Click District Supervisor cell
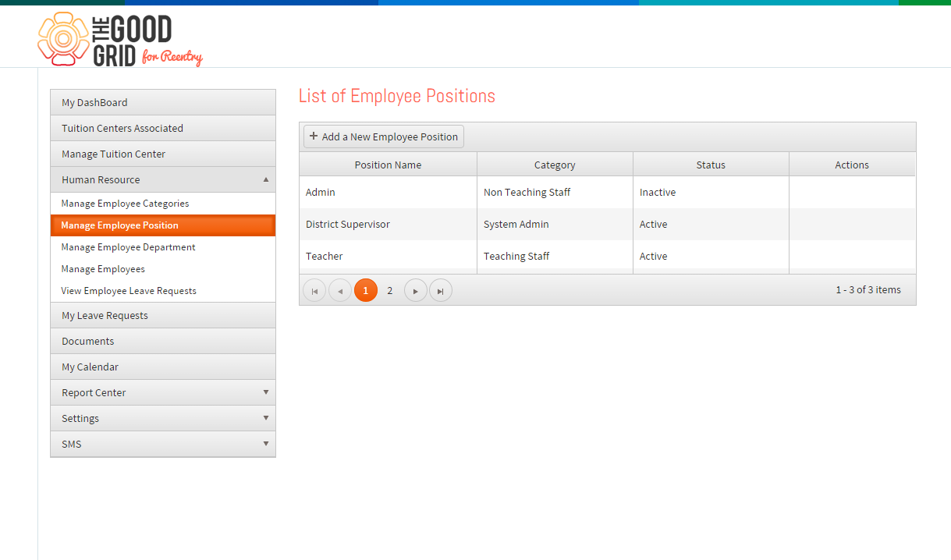 388,224
